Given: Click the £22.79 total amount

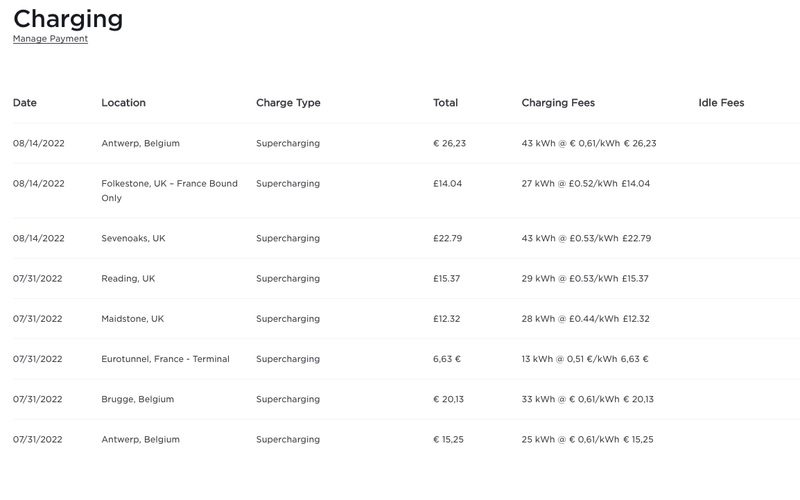Looking at the screenshot, I should (x=447, y=239).
